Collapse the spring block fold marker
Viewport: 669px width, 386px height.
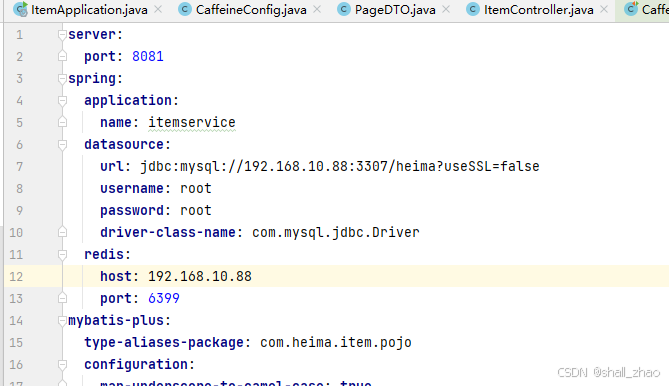coord(62,78)
